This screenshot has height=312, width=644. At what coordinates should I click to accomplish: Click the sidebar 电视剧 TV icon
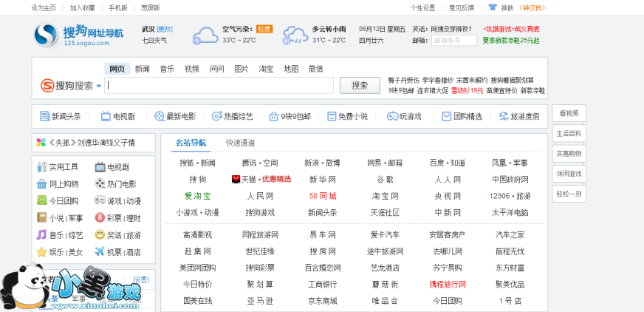click(x=100, y=167)
